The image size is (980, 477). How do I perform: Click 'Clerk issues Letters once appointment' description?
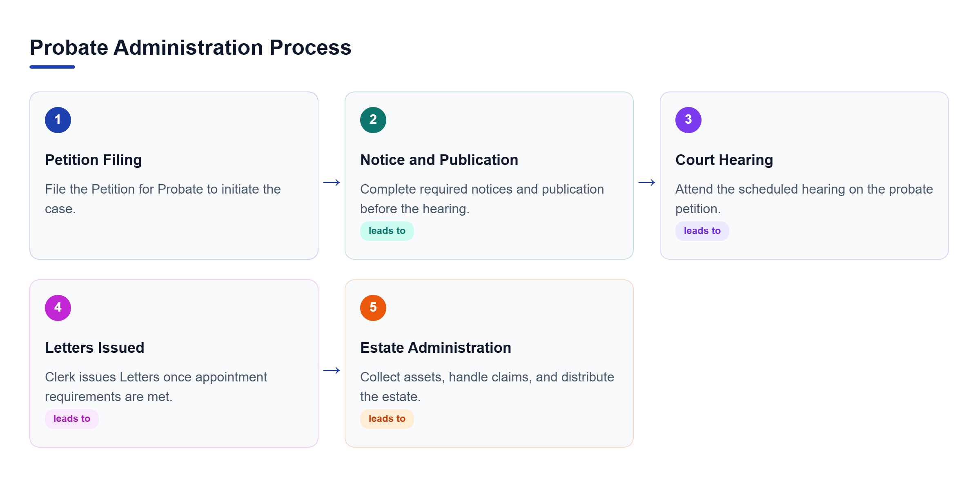tap(156, 387)
